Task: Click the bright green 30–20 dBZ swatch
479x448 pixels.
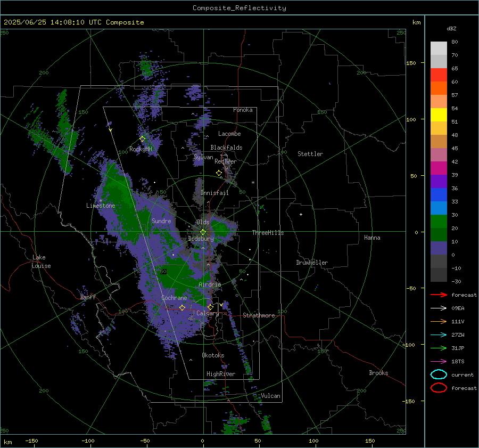Action: 439,222
